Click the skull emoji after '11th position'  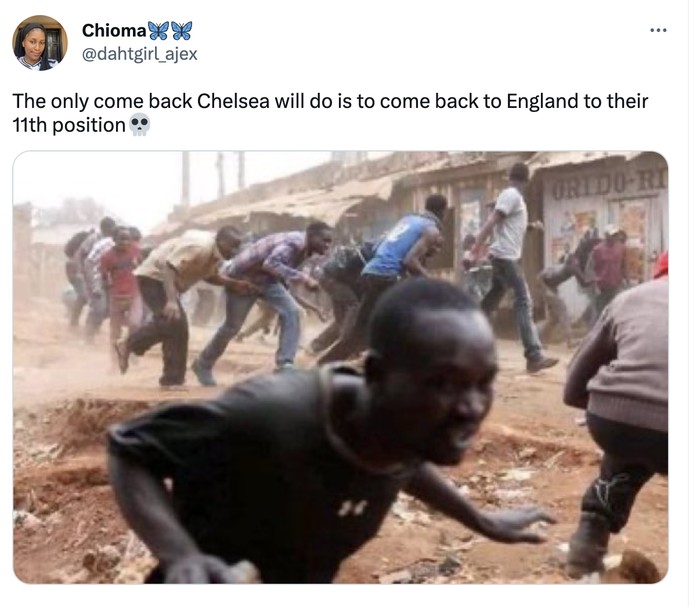click(x=139, y=125)
